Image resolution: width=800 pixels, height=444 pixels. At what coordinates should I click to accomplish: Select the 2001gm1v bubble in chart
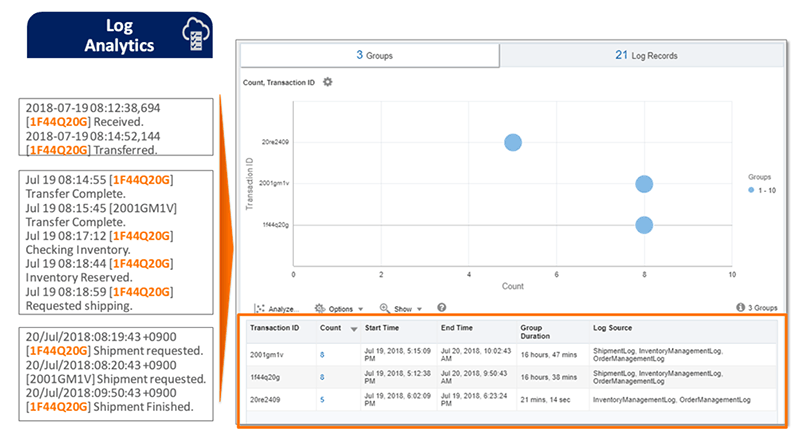pyautogui.click(x=644, y=184)
